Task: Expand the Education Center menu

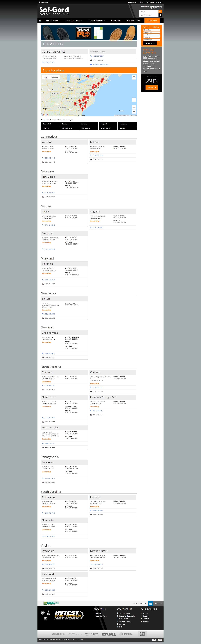Action: (134, 21)
